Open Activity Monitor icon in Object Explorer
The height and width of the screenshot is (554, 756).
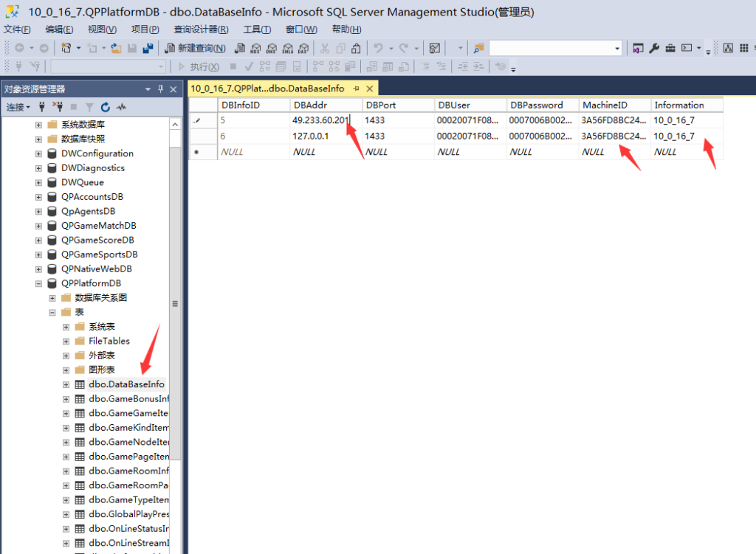point(121,107)
